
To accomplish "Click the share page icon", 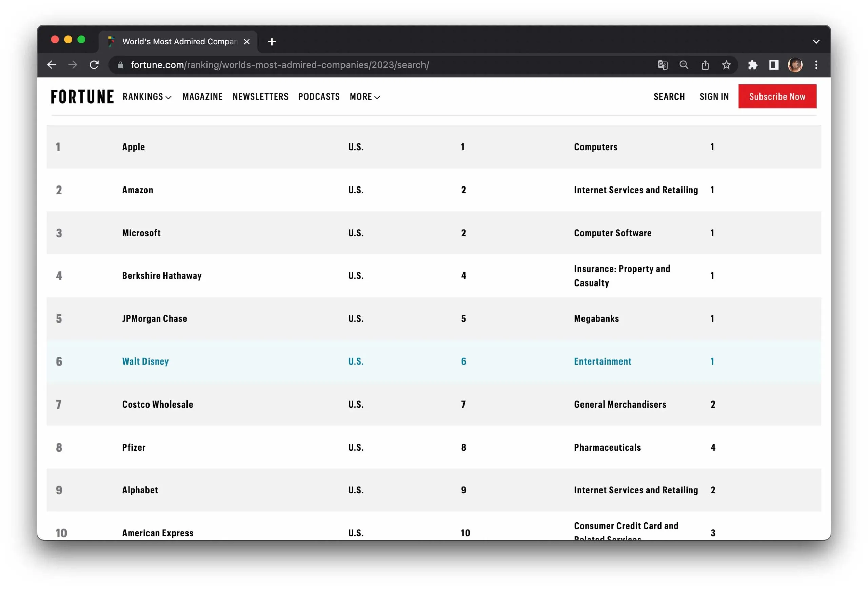I will [x=705, y=65].
